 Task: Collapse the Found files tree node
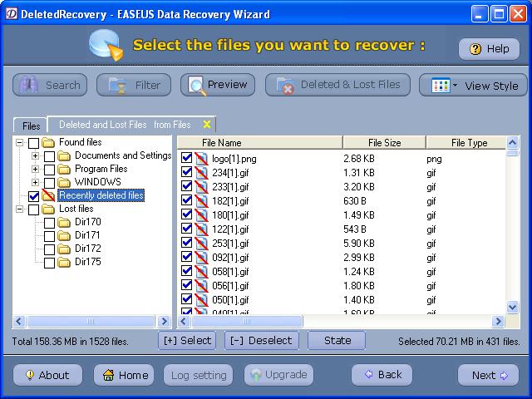tap(19, 142)
